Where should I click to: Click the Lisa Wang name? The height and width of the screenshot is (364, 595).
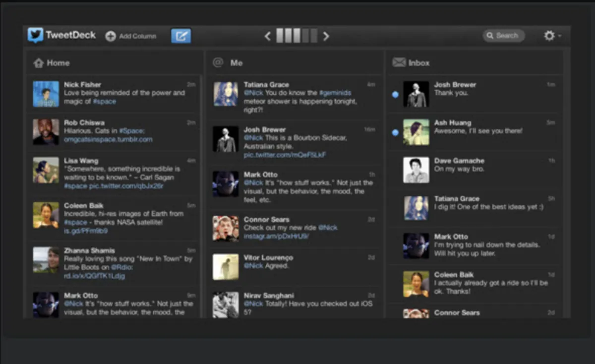tap(81, 161)
